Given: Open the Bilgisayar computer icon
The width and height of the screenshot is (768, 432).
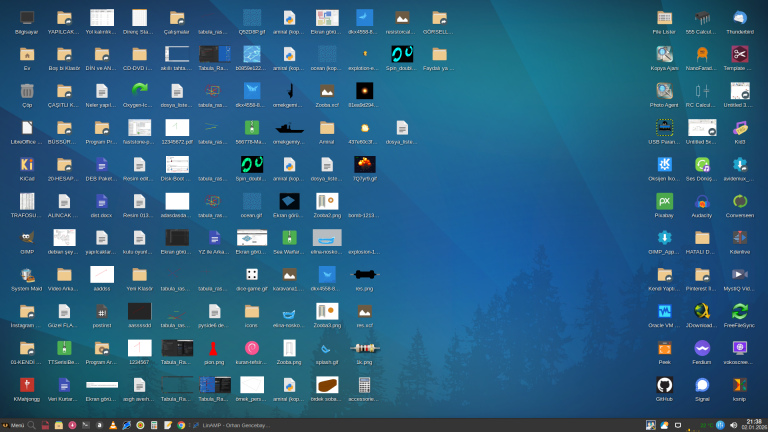Looking at the screenshot, I should tap(27, 18).
